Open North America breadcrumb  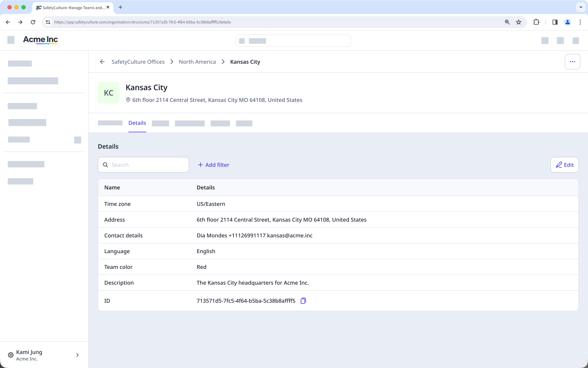coord(197,62)
